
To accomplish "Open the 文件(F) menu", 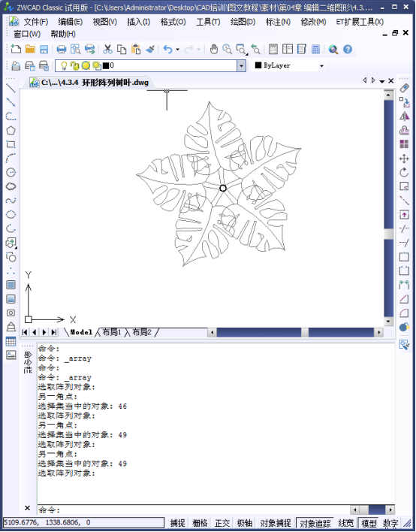I will click(36, 22).
